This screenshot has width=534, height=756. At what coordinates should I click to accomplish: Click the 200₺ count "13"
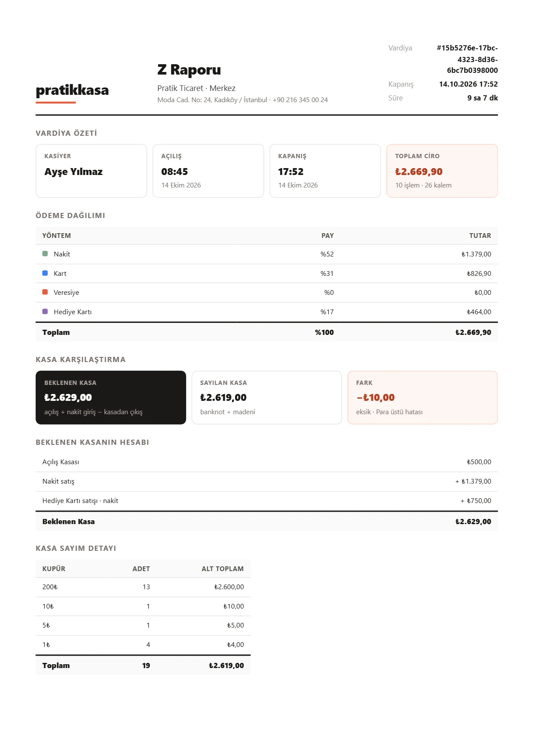click(146, 587)
